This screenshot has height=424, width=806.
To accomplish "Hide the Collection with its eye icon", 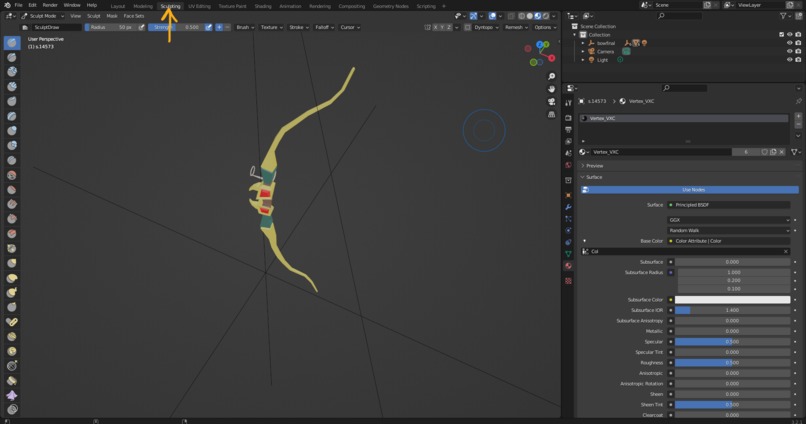I will pyautogui.click(x=790, y=34).
